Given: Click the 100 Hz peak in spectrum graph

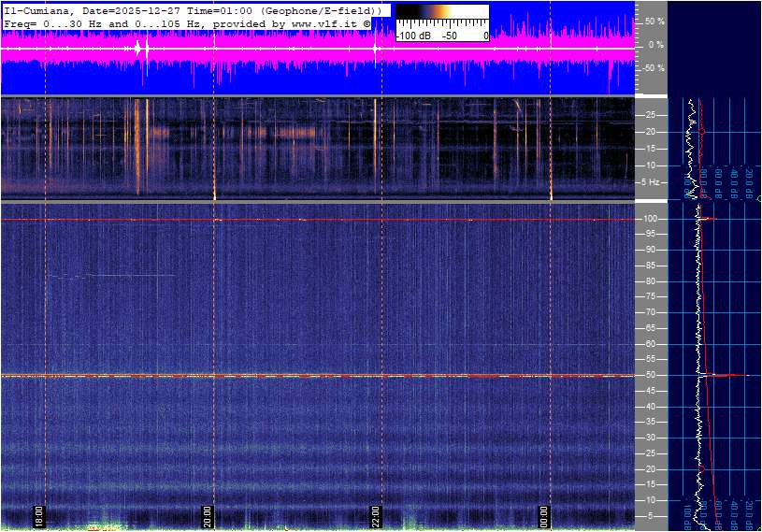Looking at the screenshot, I should (x=711, y=219).
